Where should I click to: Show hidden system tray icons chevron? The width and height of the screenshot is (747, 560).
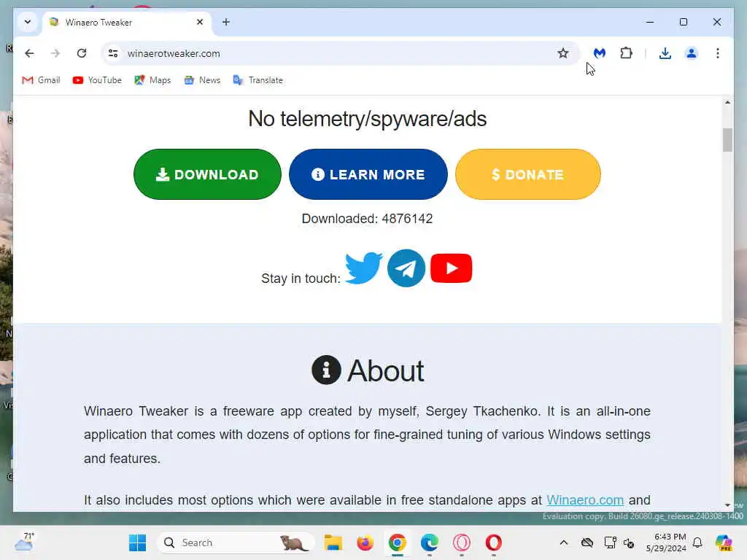click(x=564, y=542)
